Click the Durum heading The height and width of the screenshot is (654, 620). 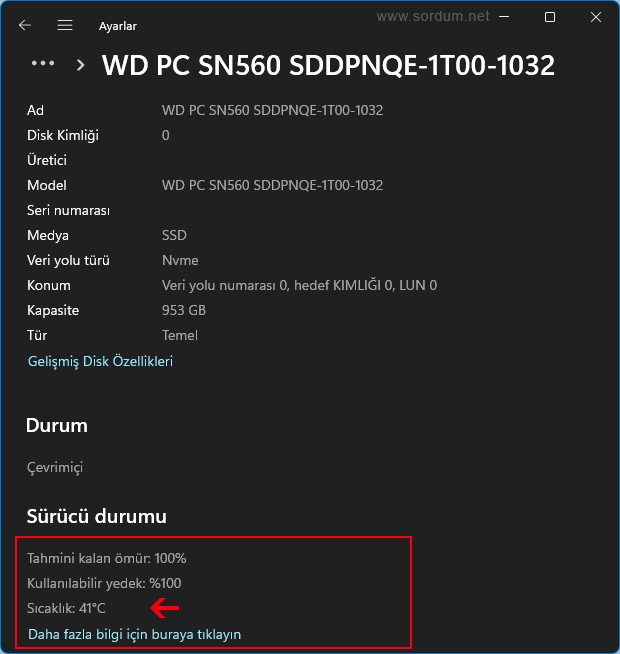pos(57,425)
